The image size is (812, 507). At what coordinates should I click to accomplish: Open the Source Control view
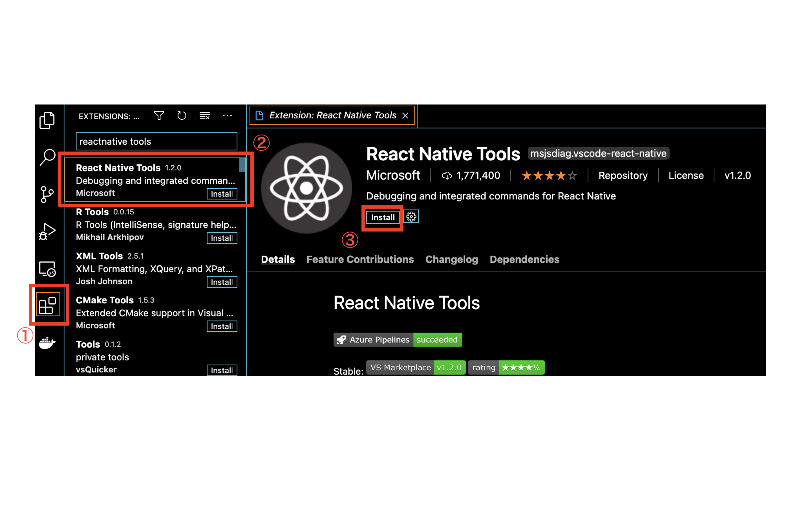(47, 194)
